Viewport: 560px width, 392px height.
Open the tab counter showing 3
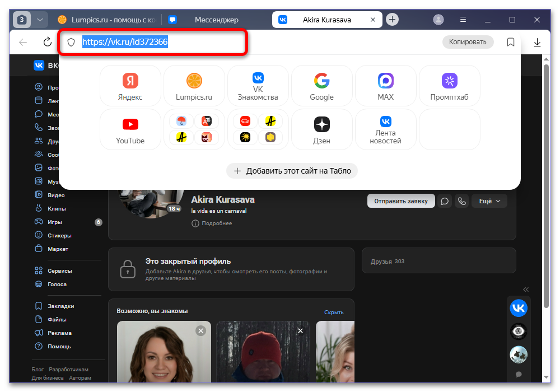coord(22,20)
